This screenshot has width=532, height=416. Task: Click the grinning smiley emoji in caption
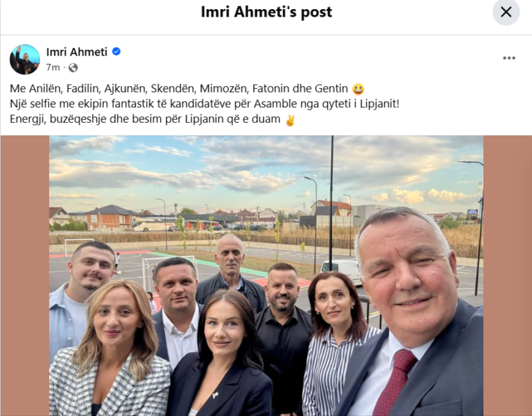pyautogui.click(x=359, y=89)
